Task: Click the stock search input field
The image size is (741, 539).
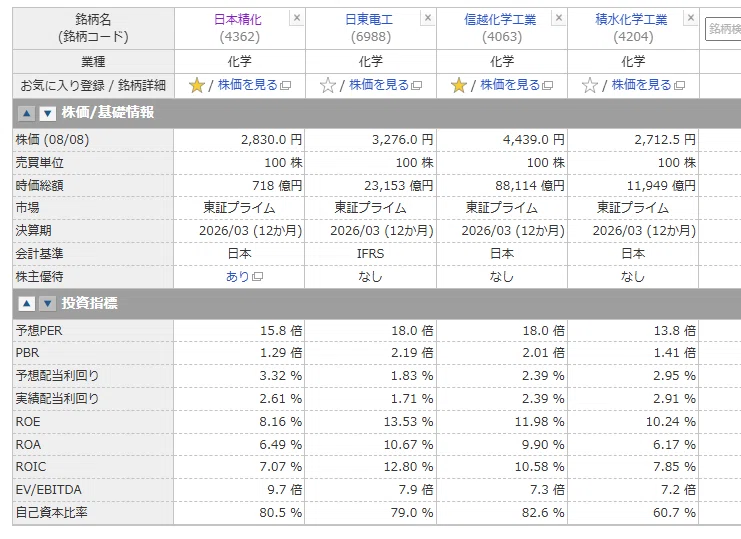Action: [x=723, y=29]
